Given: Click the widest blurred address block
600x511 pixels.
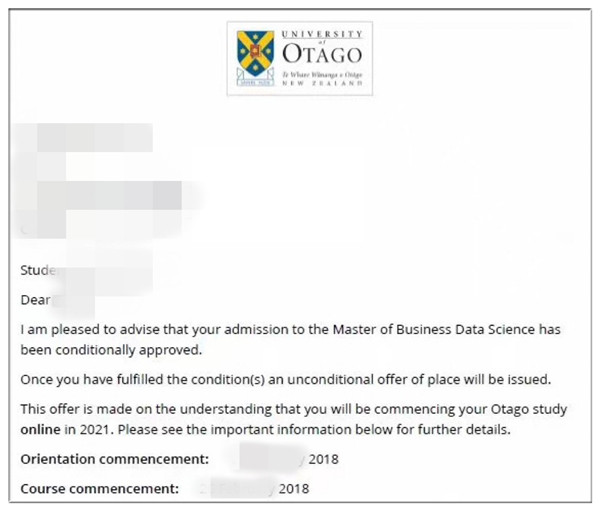Looking at the screenshot, I should click(100, 193).
